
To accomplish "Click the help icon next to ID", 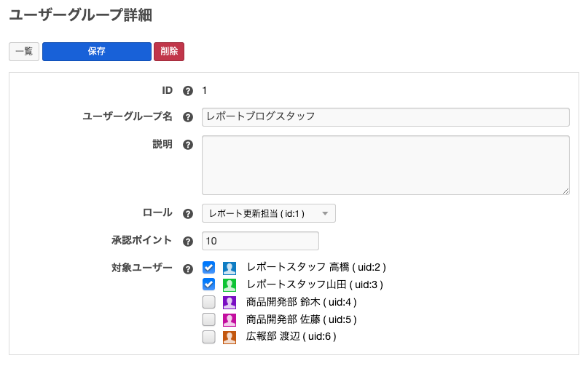I will [188, 91].
